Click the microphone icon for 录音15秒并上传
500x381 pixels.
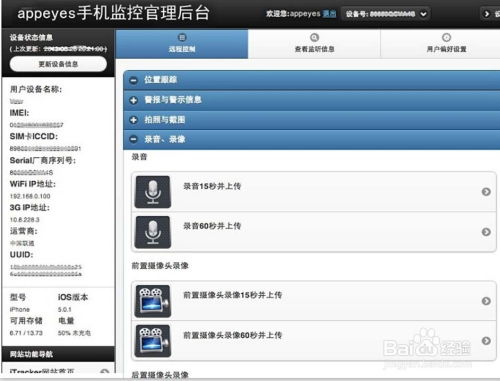click(153, 192)
